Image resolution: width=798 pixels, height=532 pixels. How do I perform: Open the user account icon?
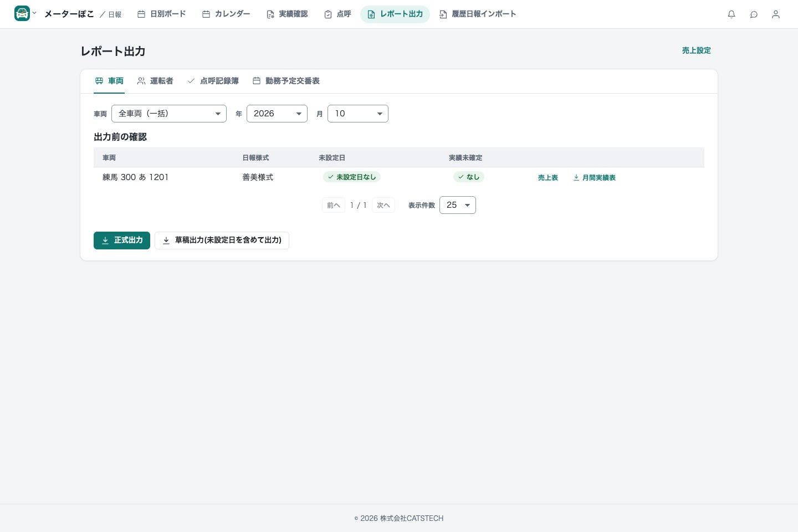tap(776, 14)
